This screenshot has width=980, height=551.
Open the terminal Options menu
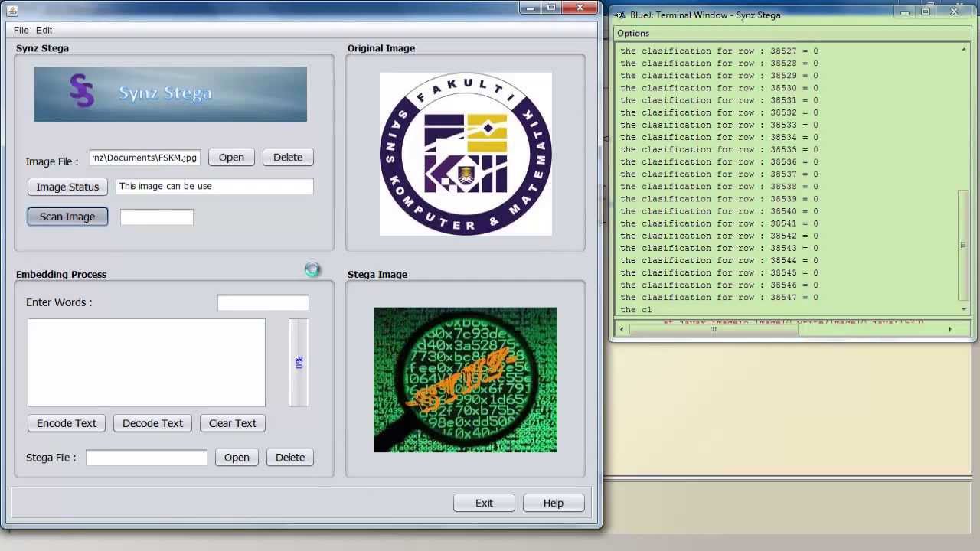click(633, 33)
